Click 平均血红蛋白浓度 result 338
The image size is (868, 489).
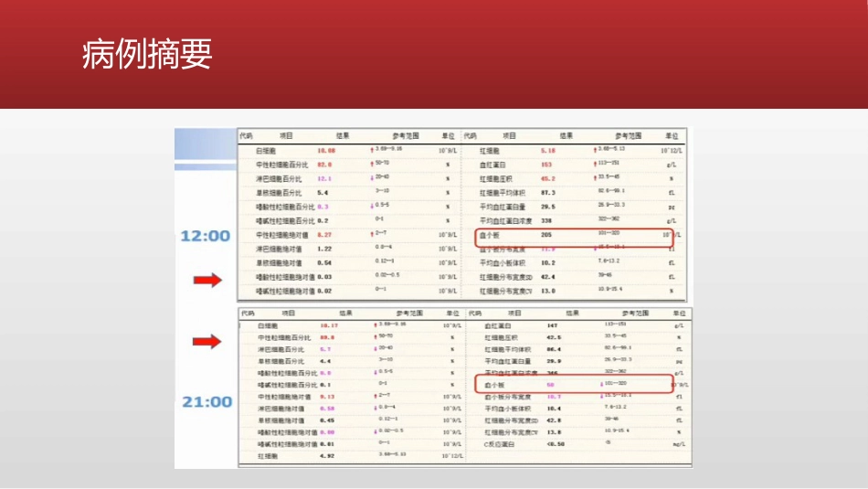[546, 221]
